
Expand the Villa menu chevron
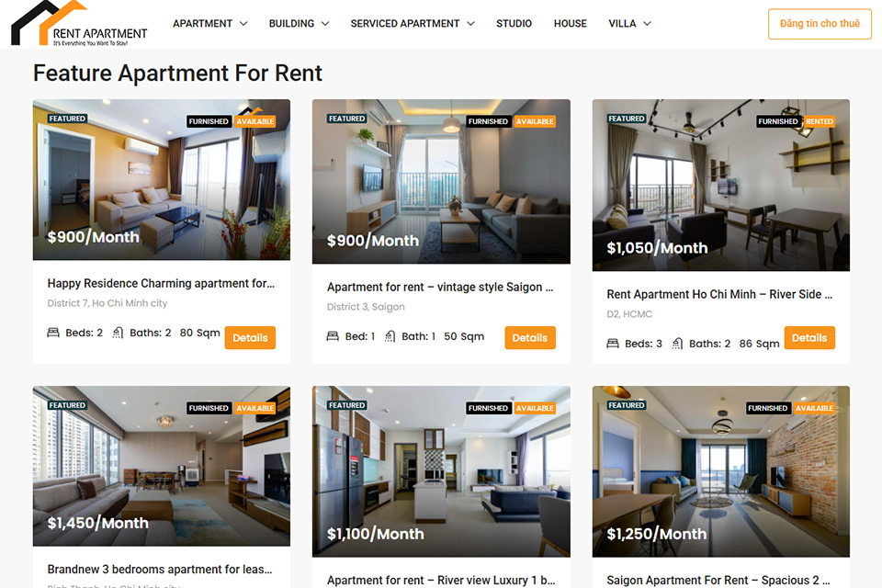pos(647,24)
